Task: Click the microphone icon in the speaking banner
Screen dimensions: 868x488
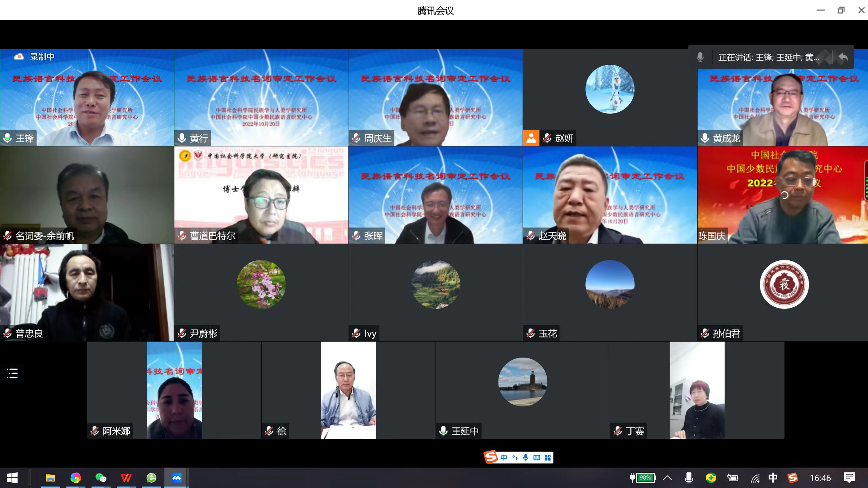Action: 700,57
